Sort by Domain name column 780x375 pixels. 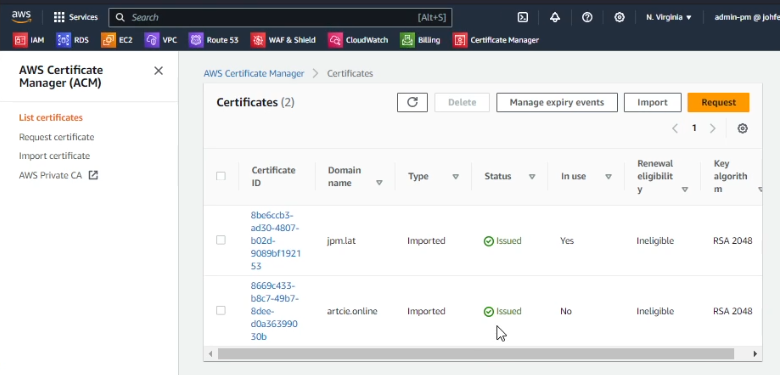(380, 183)
